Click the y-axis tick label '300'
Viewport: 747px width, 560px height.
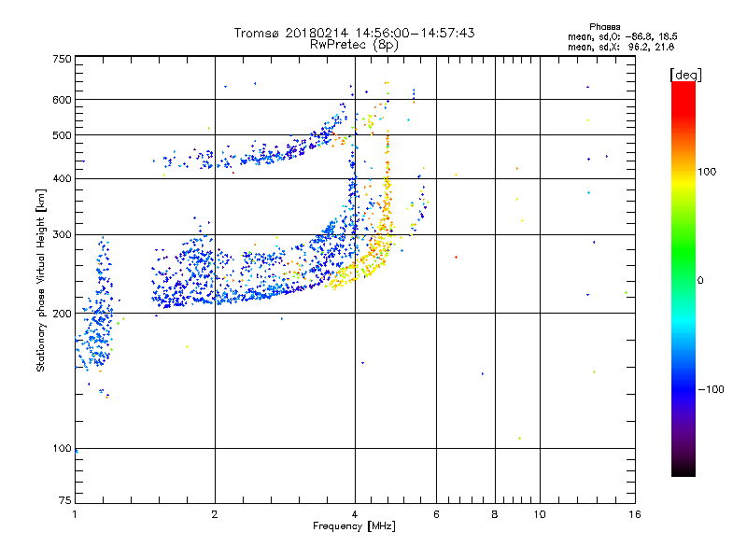coord(63,235)
